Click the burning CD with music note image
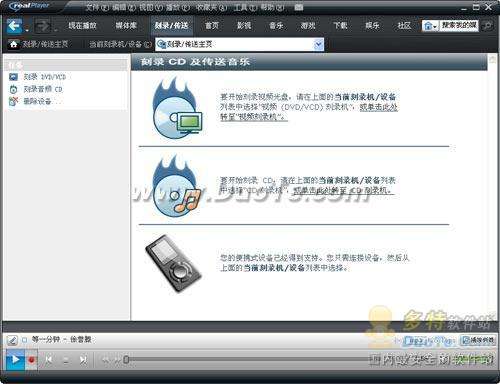 pos(176,186)
